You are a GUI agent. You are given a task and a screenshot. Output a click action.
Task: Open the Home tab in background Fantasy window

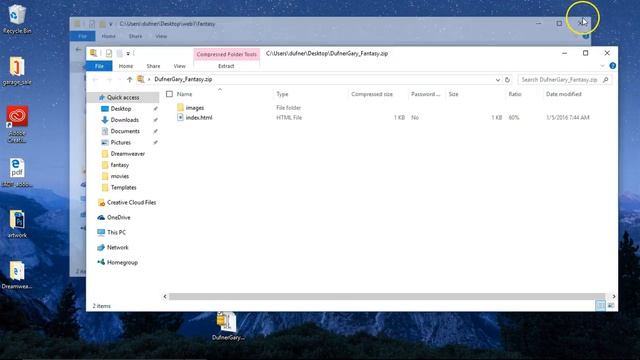[x=108, y=36]
